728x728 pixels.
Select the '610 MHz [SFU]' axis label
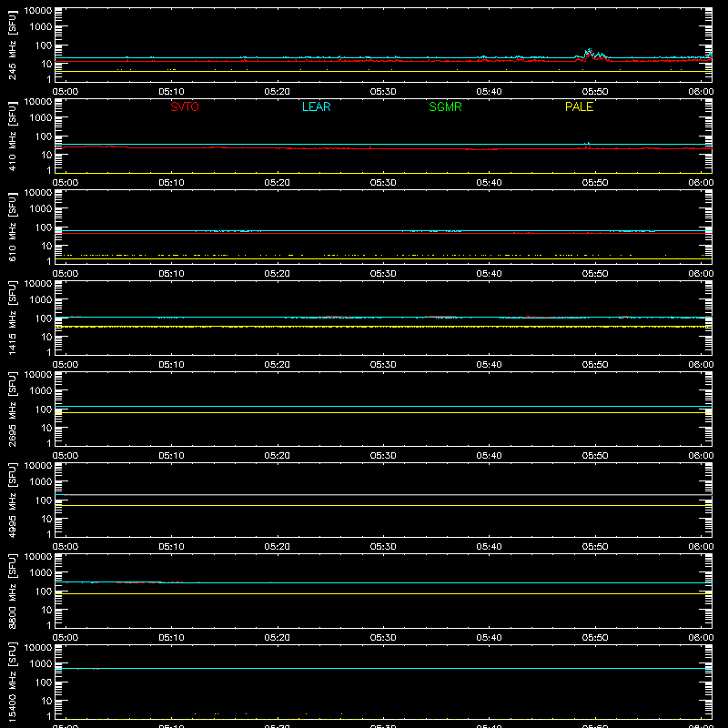(13, 227)
